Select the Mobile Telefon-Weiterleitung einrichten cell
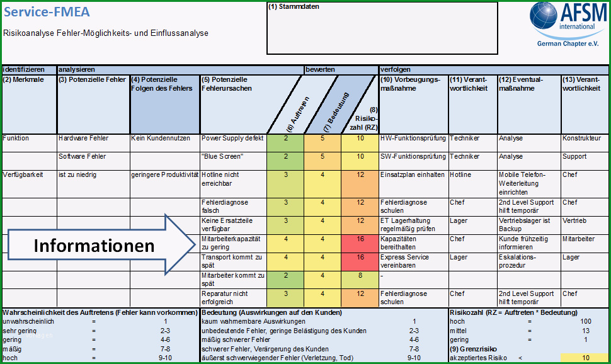Image resolution: width=611 pixels, height=364 pixels. pos(529,184)
